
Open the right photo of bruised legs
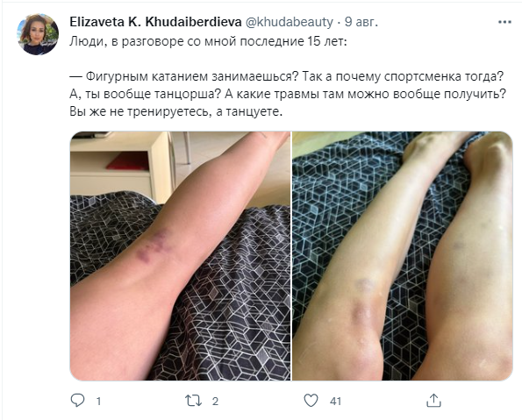[x=403, y=256]
